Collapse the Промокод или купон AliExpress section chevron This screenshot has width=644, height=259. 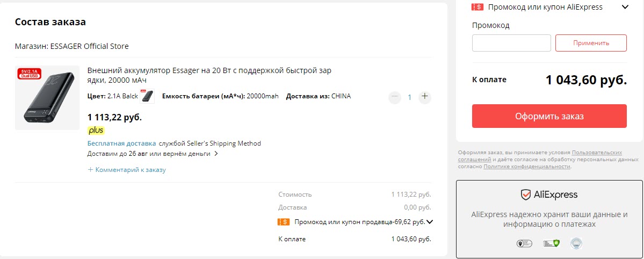[x=625, y=7]
